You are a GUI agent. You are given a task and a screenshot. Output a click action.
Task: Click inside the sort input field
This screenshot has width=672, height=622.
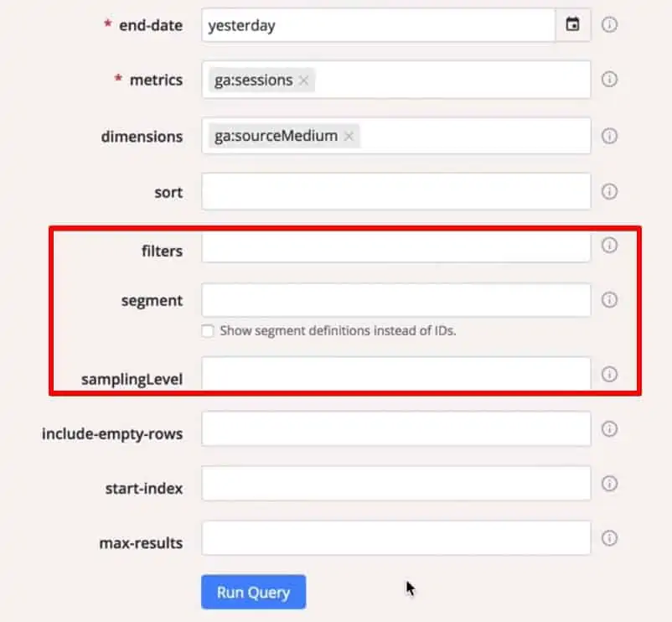(x=394, y=191)
